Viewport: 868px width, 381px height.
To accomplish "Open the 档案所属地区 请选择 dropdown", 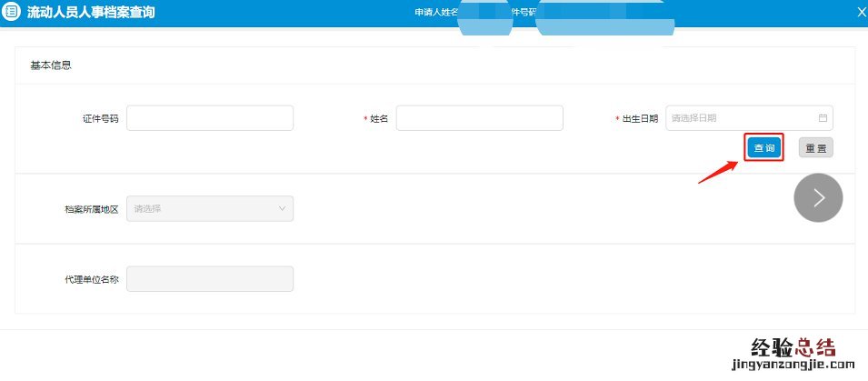I will click(x=210, y=209).
